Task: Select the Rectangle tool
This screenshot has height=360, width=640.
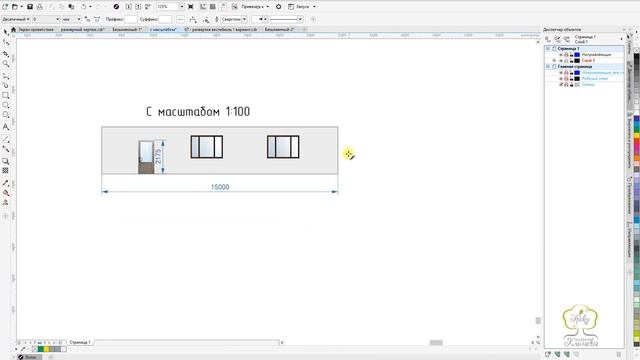Action: click(6, 95)
